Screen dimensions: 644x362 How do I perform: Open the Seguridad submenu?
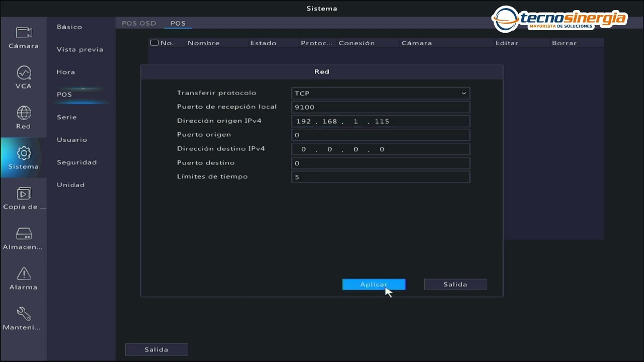[x=76, y=162]
